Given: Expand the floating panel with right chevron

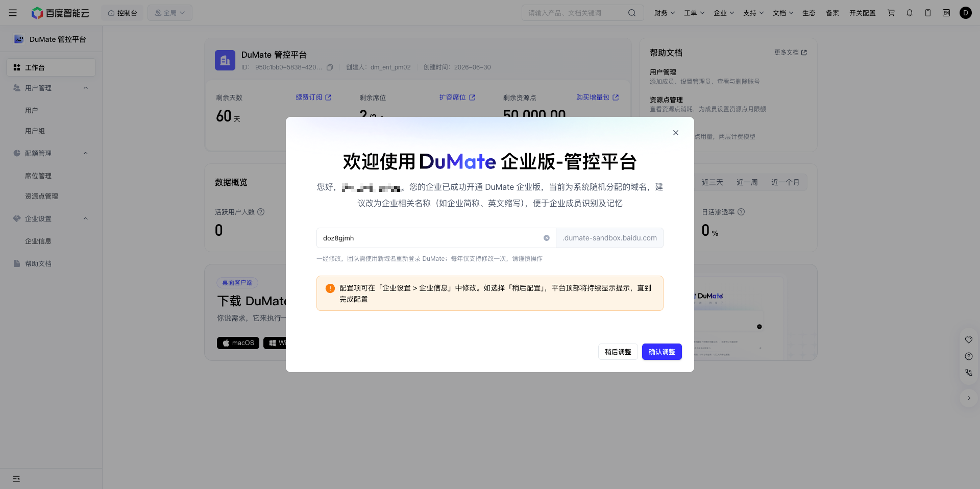Looking at the screenshot, I should click(x=969, y=398).
